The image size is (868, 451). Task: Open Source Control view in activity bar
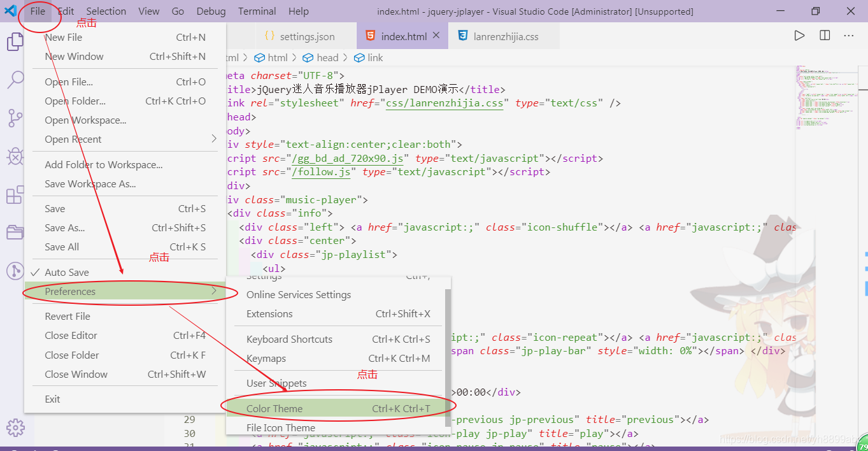(15, 118)
